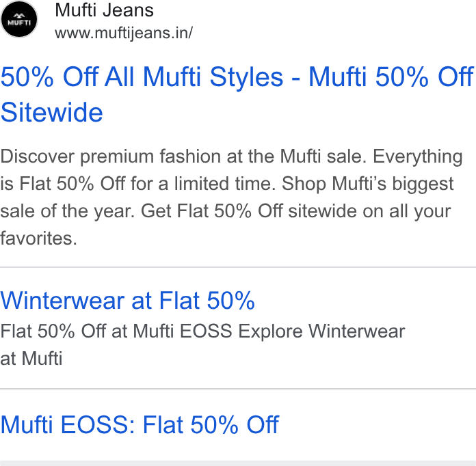
Task: Click the MUFTI lettering inside the logo
Action: pyautogui.click(x=19, y=23)
